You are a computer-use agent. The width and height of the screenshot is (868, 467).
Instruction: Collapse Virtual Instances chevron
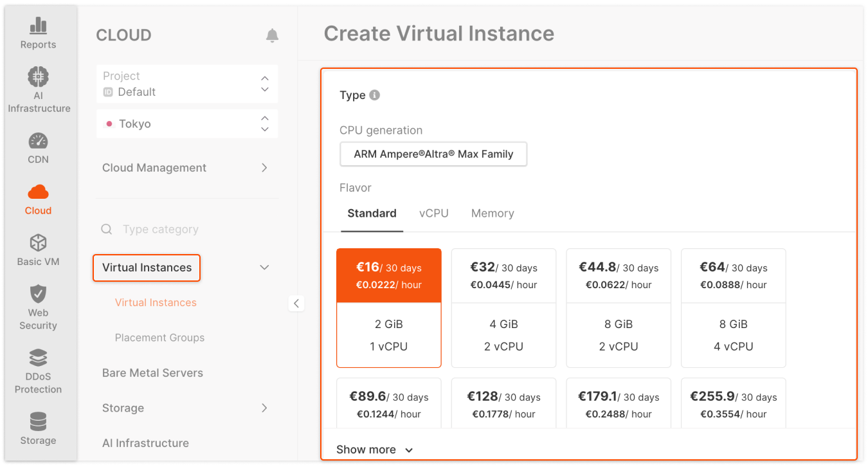click(x=264, y=268)
